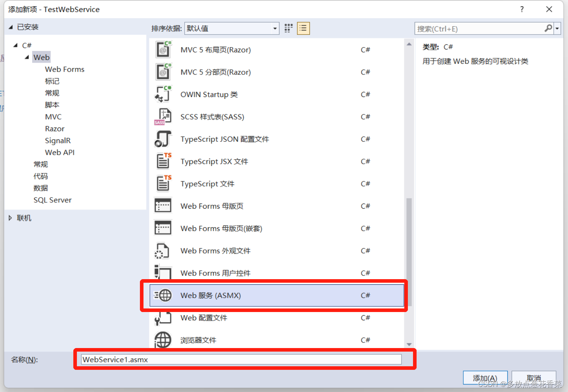
Task: Click the Web Forms 母版页 icon
Action: click(x=163, y=206)
